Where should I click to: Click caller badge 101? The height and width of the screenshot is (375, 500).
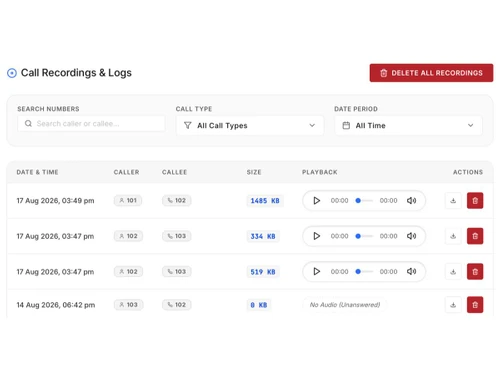[128, 201]
